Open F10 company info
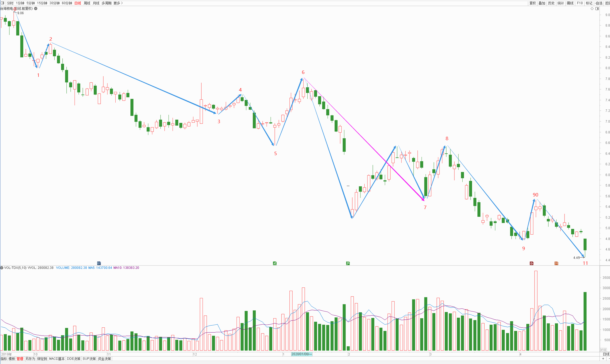 pyautogui.click(x=580, y=3)
